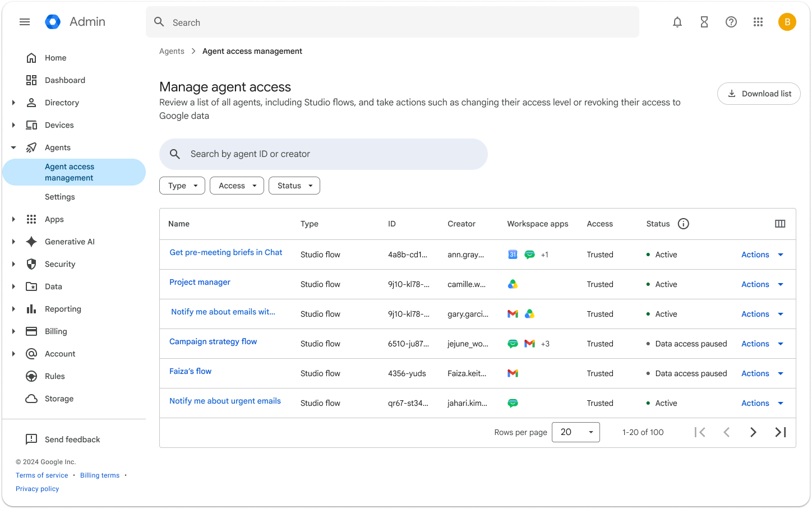Click the Calendar icon in the pre-meeting briefs row
Viewport: 812px width, 509px height.
pos(513,254)
